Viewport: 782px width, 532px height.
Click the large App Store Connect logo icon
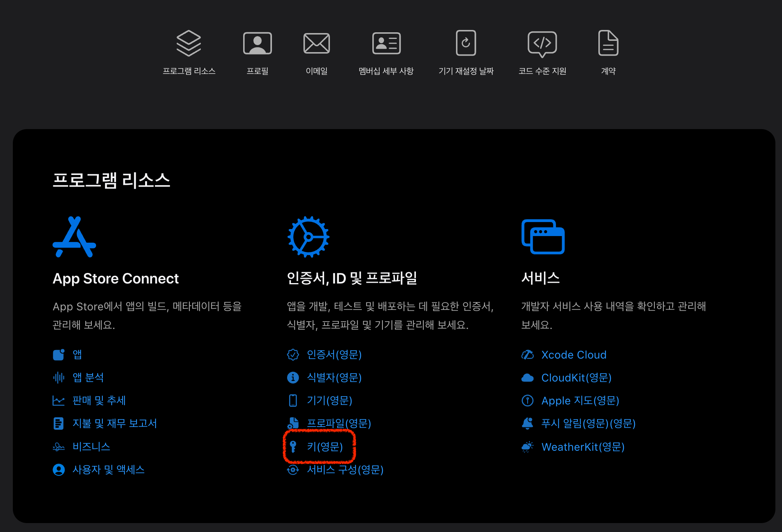pos(74,237)
